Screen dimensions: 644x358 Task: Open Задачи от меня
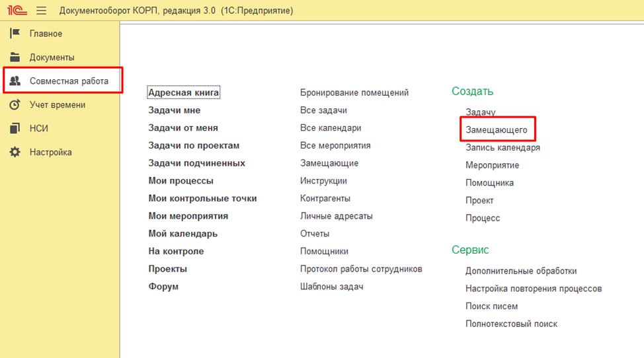183,128
